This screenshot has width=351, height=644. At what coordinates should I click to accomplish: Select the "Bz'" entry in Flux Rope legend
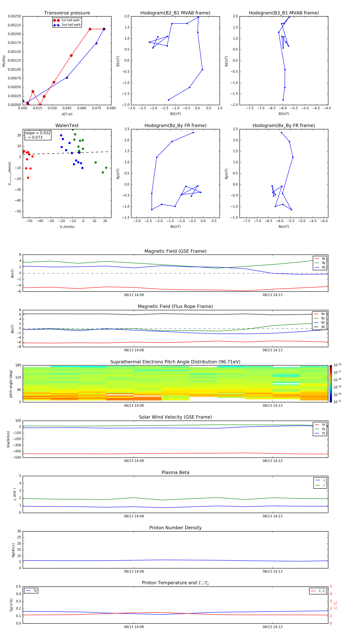320,323
